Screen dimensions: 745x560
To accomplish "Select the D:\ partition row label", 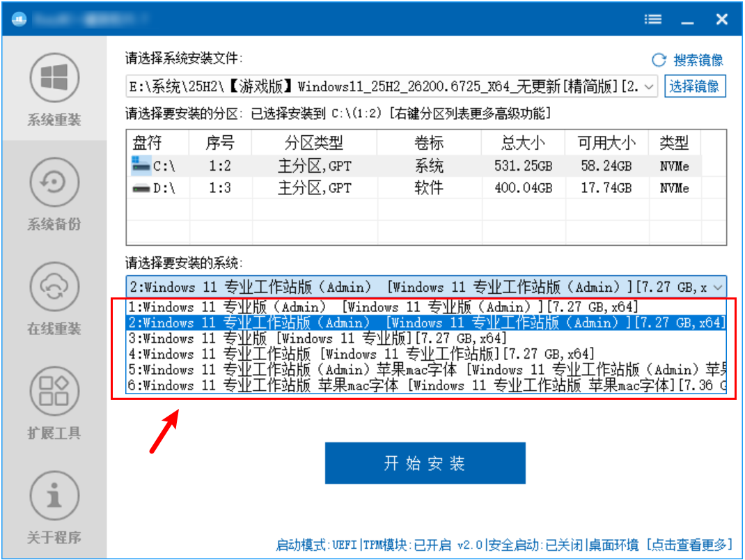I will coord(164,188).
